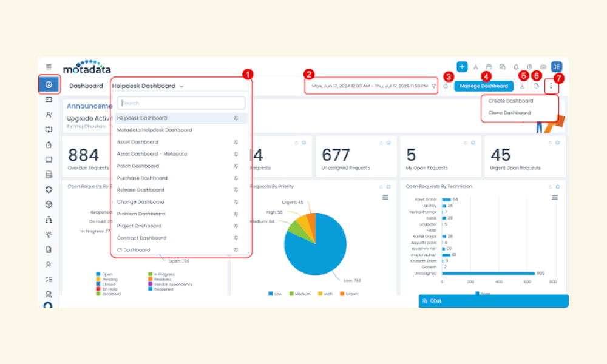Click the blue plus create icon
This screenshot has width=607, height=364.
pos(462,67)
